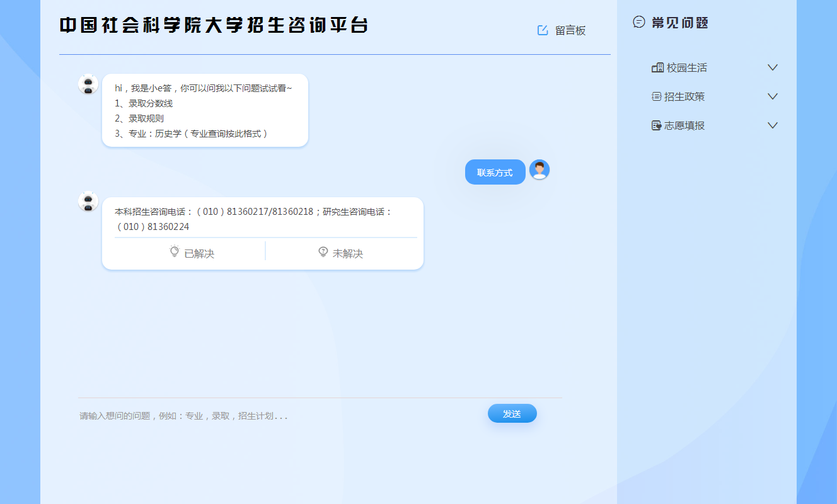Click the 常见问题 heading
837x504 pixels.
[x=680, y=23]
